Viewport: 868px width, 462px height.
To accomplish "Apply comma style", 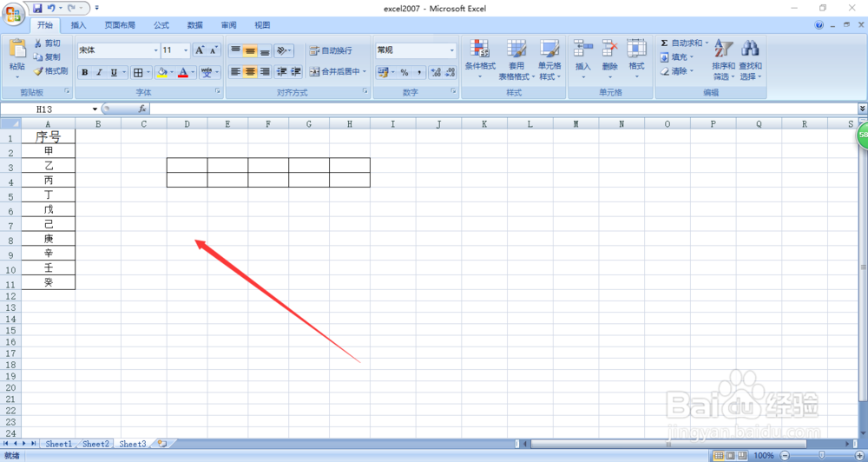I will (x=419, y=72).
